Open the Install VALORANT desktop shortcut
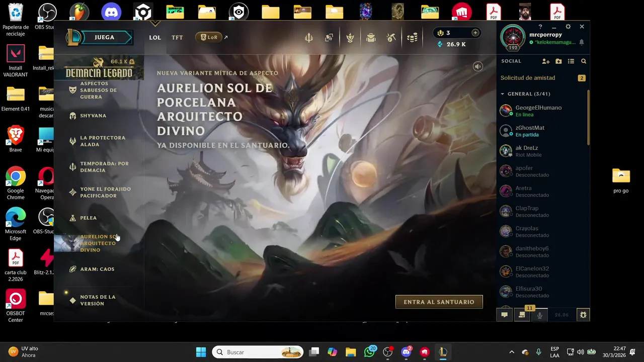 click(x=16, y=61)
